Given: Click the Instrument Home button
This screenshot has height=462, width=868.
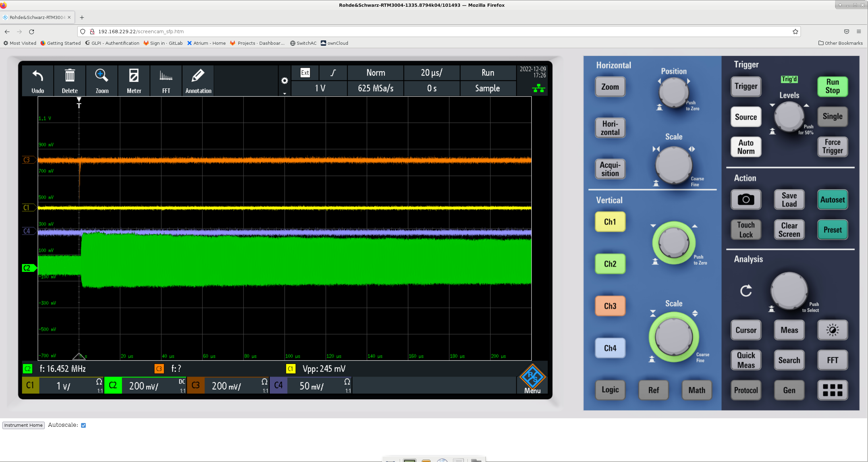Looking at the screenshot, I should [23, 425].
